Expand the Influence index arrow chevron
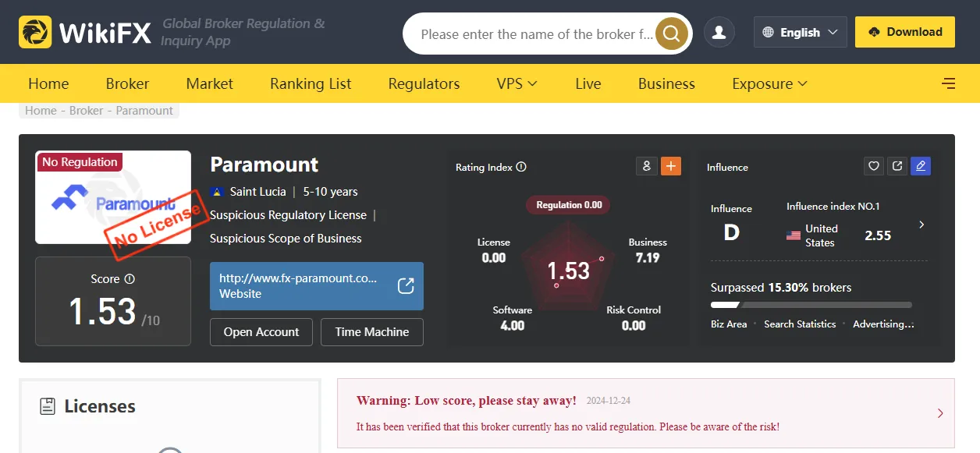This screenshot has width=980, height=453. tap(921, 225)
